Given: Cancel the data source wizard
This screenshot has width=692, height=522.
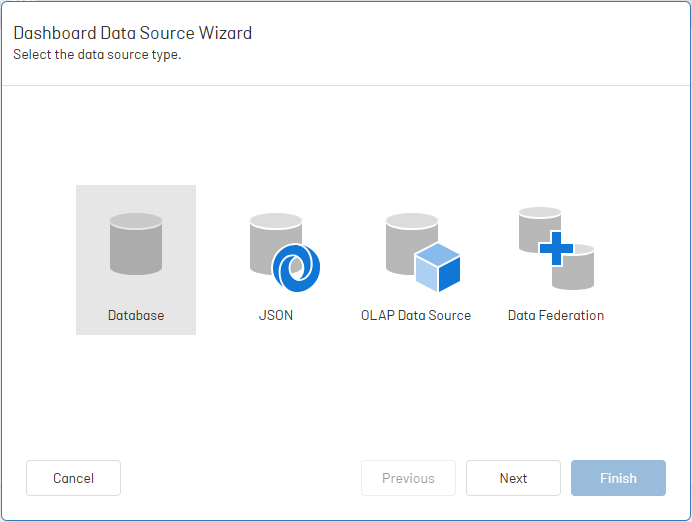Looking at the screenshot, I should click(73, 478).
